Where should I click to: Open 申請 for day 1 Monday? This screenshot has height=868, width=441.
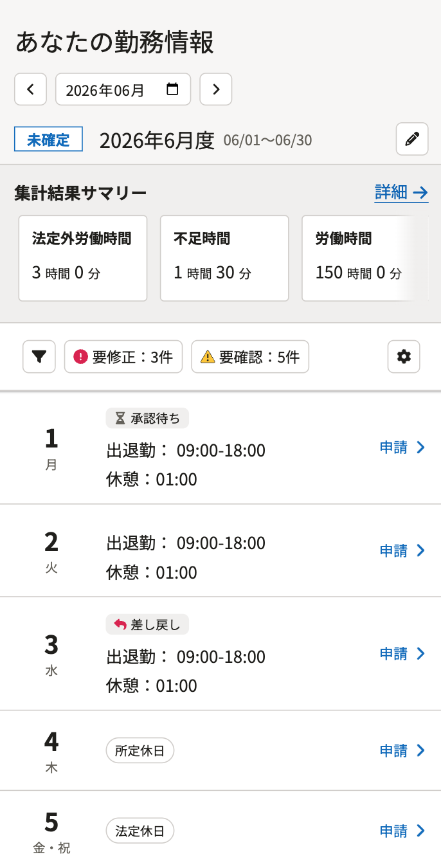click(402, 448)
